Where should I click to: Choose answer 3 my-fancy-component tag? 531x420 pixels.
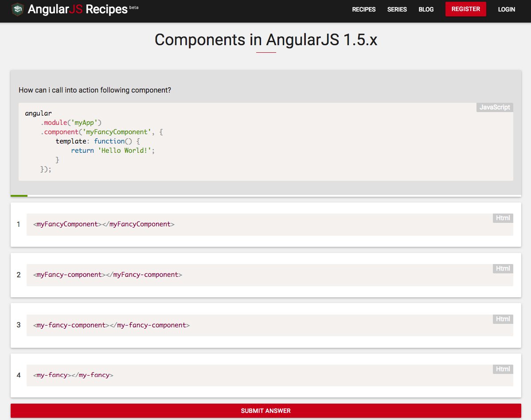click(x=266, y=325)
